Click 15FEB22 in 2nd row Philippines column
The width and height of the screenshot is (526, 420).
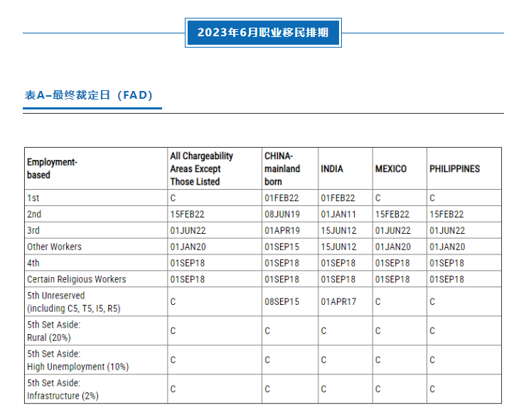pyautogui.click(x=446, y=214)
